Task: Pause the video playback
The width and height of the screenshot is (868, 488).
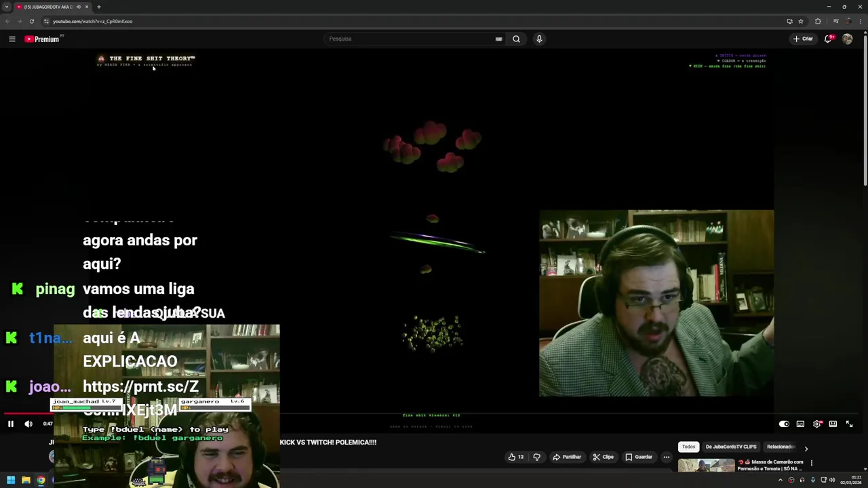Action: [x=11, y=424]
